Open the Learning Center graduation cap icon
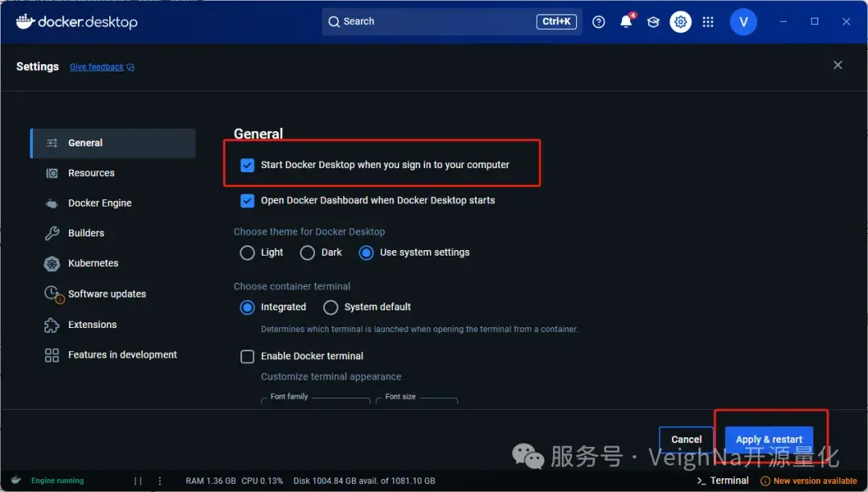 (653, 22)
